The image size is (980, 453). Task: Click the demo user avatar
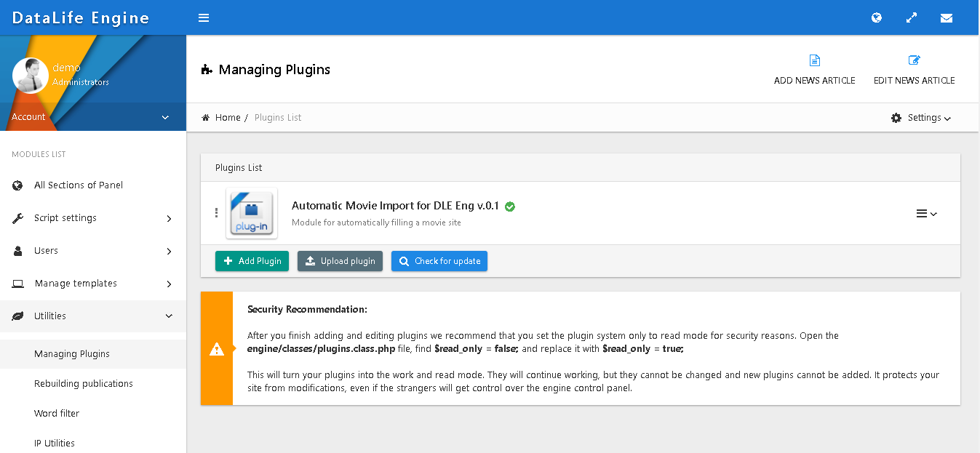(x=31, y=76)
